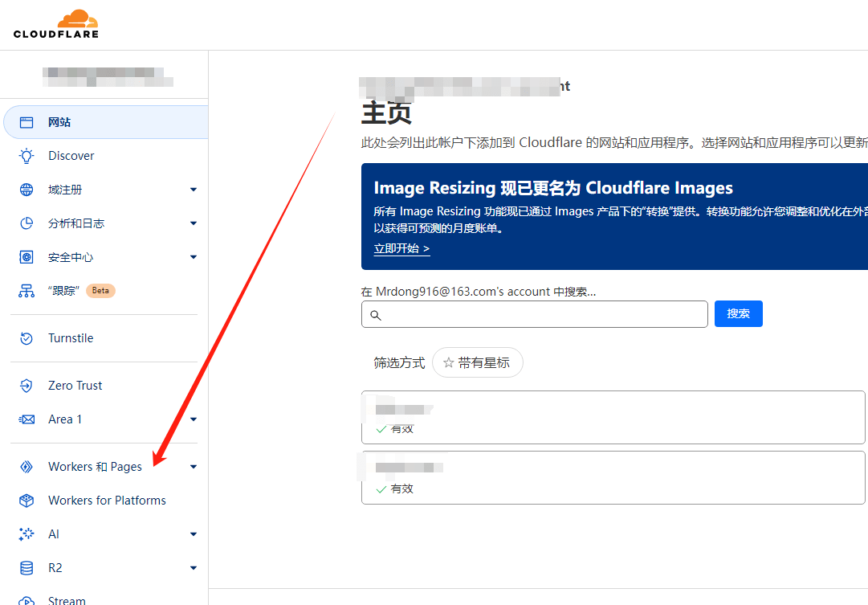Image resolution: width=868 pixels, height=605 pixels.
Task: Click the blue 搜索 button
Action: click(x=739, y=313)
